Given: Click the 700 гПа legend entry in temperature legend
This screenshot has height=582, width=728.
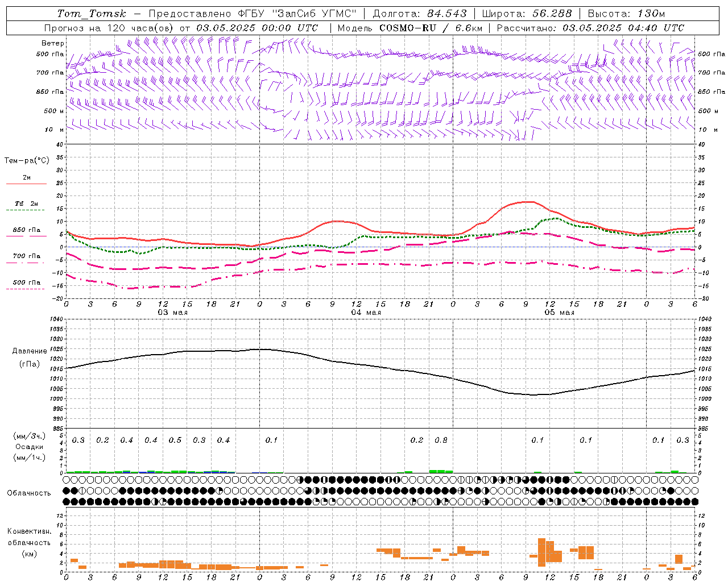Looking at the screenshot, I should 26,256.
